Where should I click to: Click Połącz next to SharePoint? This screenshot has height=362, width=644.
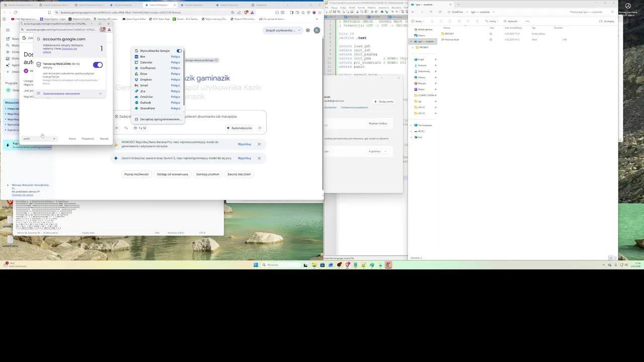click(x=176, y=109)
